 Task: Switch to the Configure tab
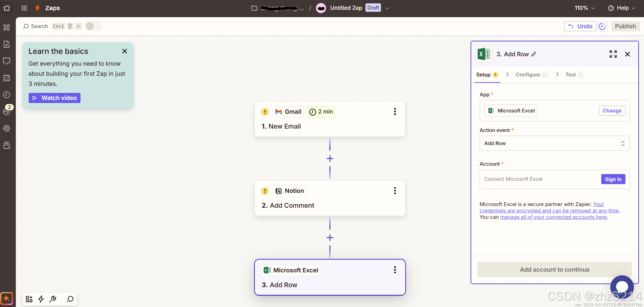[532, 75]
